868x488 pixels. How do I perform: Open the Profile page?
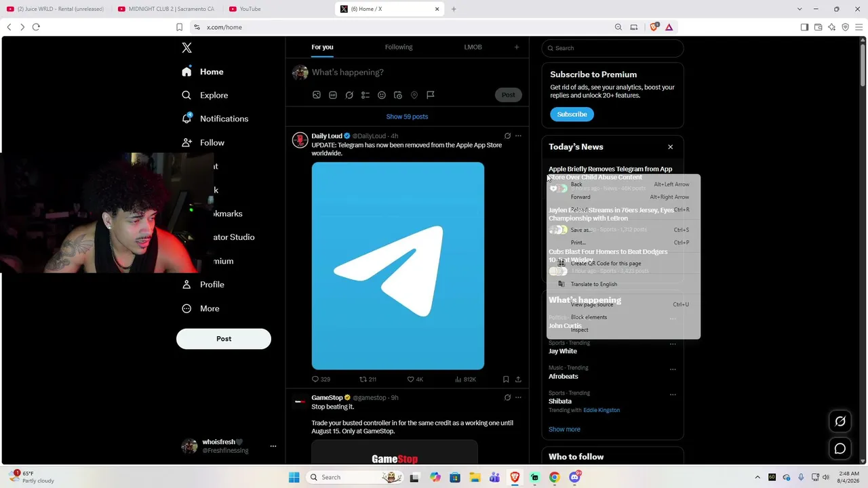203,285
